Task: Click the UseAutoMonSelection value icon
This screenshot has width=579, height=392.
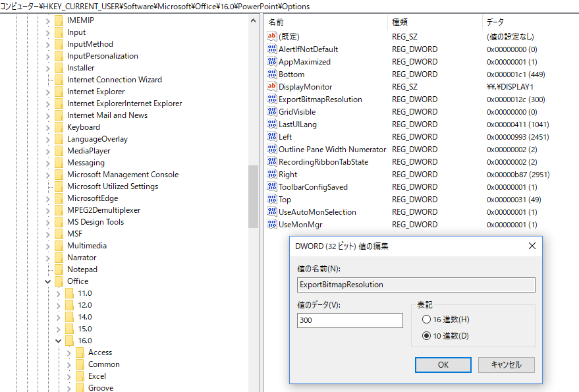Action: [x=272, y=211]
